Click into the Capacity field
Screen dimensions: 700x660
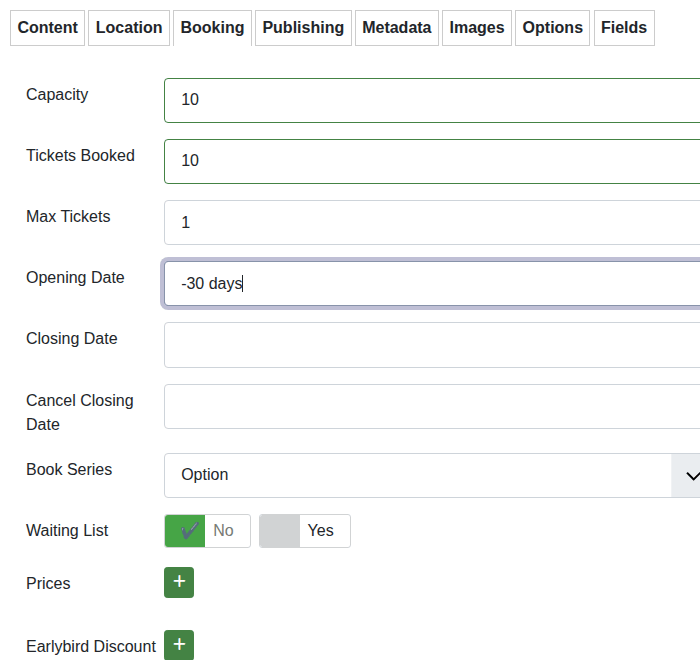430,100
